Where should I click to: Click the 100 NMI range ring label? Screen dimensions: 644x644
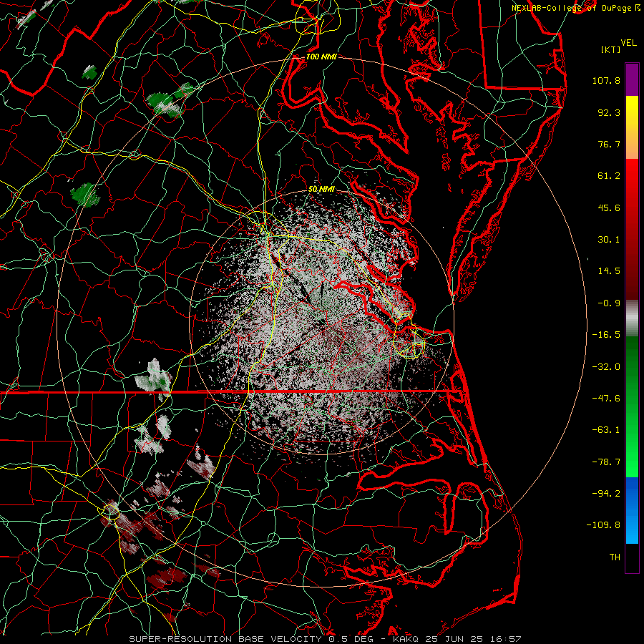321,57
